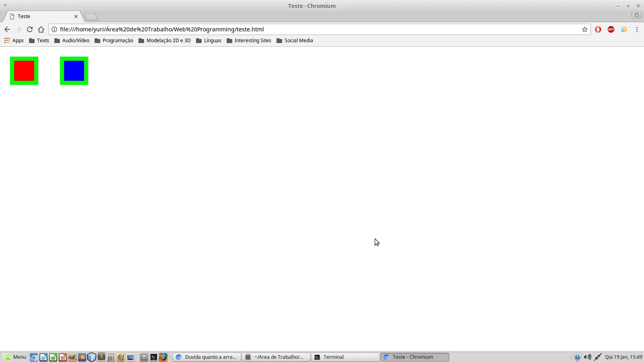Expand the Interesting Sites bookmarks folder
This screenshot has width=644, height=362.
[249, 41]
